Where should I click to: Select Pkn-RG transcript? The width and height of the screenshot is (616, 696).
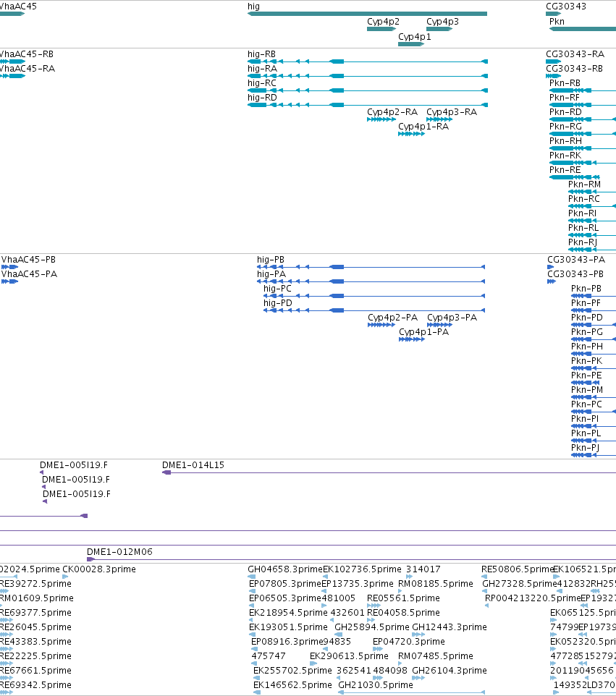pyautogui.click(x=583, y=134)
